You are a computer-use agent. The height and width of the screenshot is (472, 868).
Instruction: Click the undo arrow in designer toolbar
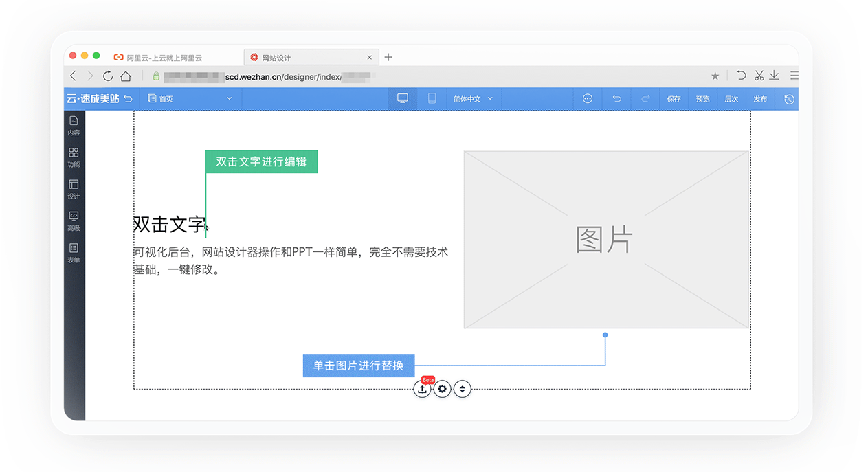(616, 99)
